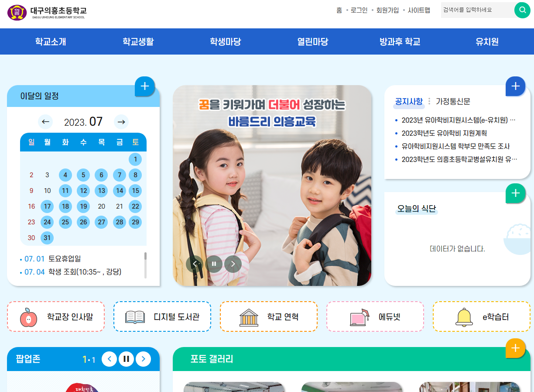Go to previous month in calendar

tap(45, 122)
